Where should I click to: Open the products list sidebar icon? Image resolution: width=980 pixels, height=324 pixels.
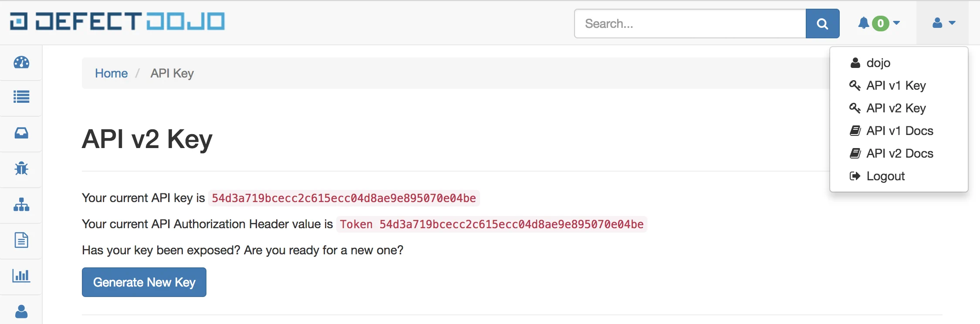click(21, 97)
